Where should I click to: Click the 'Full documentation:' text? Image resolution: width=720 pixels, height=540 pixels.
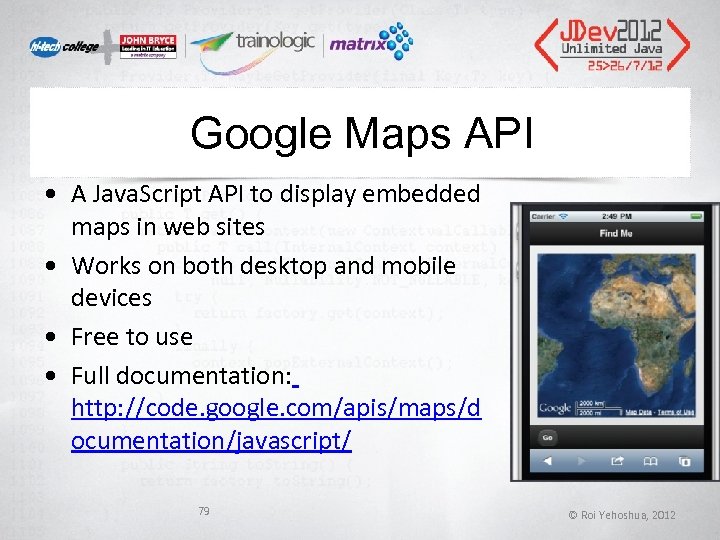click(181, 376)
